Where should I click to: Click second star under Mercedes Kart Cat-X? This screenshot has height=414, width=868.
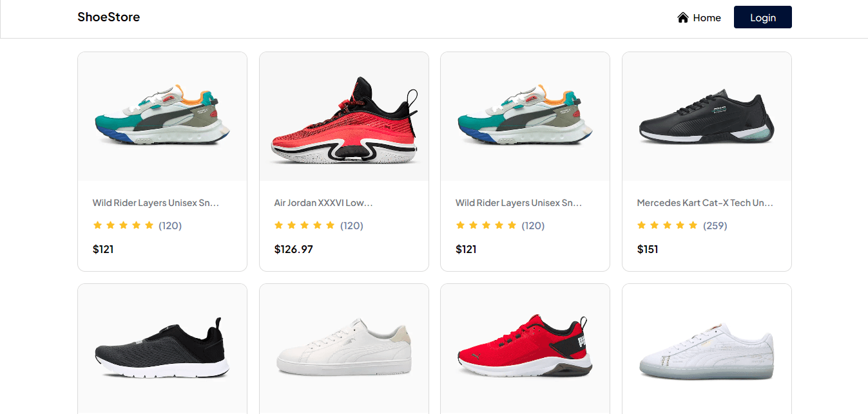tap(655, 225)
